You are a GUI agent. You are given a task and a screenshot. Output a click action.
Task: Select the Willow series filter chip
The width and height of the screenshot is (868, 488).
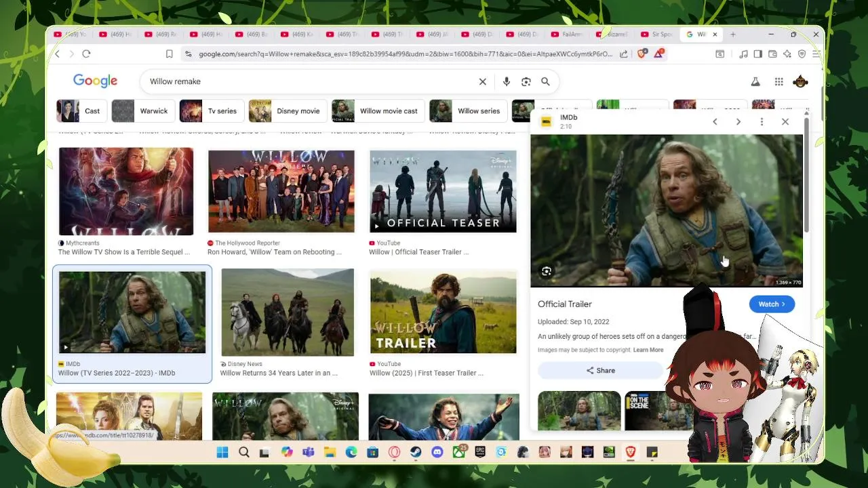point(467,111)
